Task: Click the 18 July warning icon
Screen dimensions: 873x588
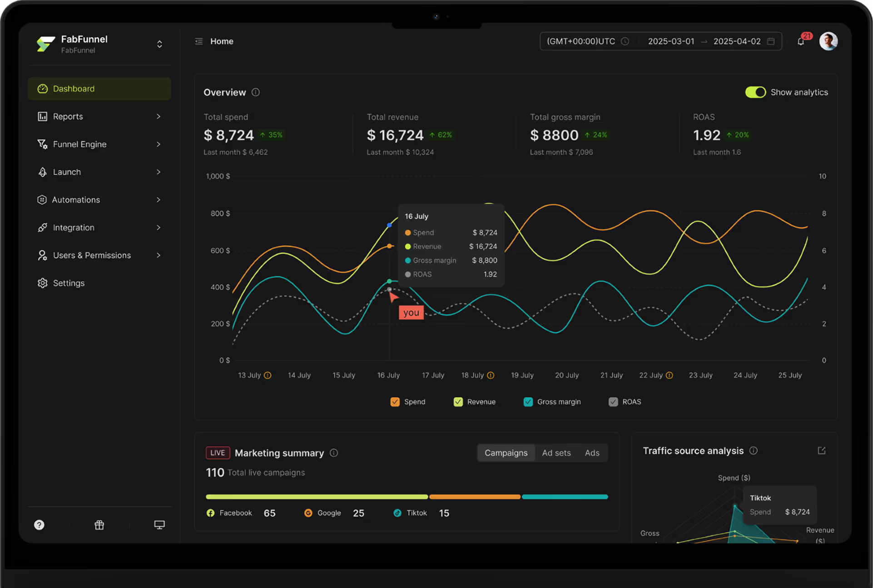Action: [x=491, y=375]
